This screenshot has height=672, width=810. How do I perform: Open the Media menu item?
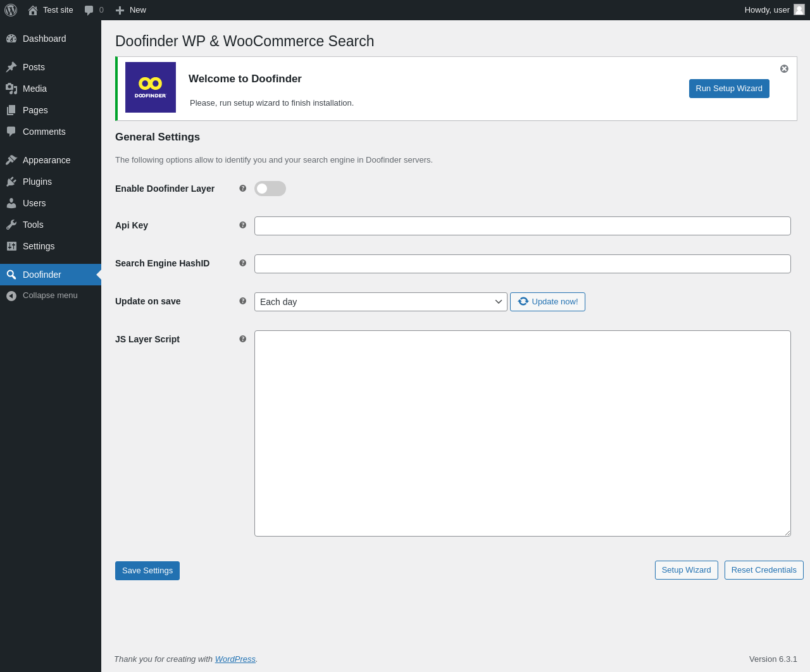(x=51, y=89)
